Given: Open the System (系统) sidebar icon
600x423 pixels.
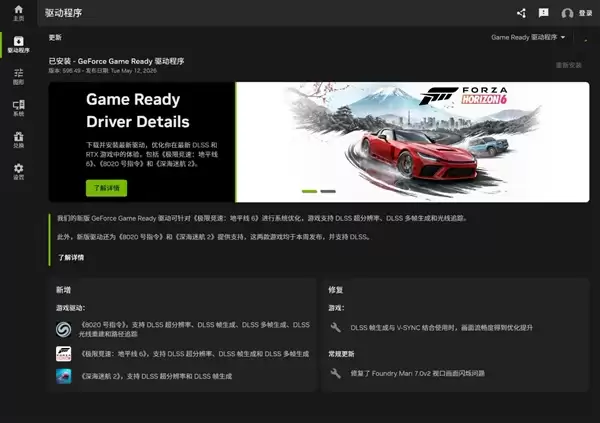Looking at the screenshot, I should (18, 108).
